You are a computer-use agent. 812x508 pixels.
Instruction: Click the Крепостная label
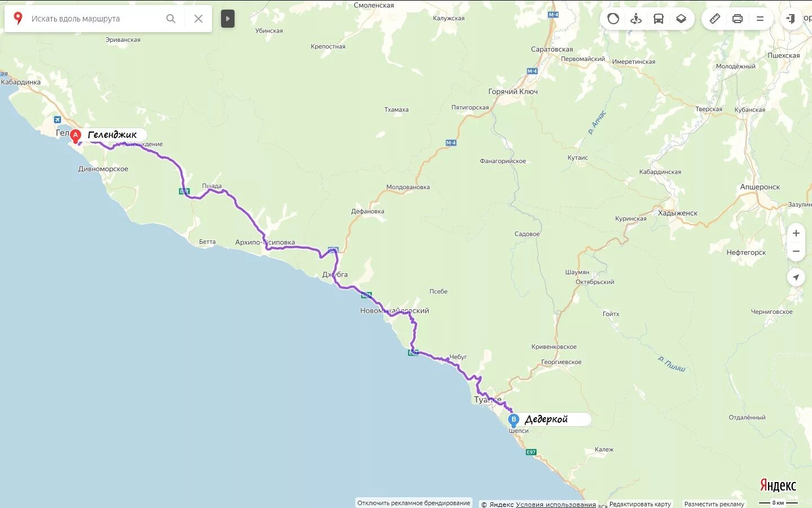[328, 47]
